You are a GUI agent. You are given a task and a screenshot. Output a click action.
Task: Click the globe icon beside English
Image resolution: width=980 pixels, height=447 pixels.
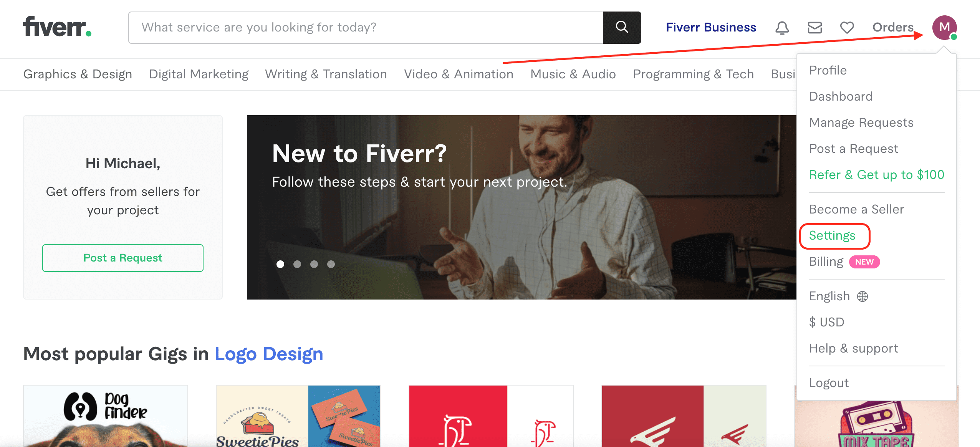click(x=862, y=296)
